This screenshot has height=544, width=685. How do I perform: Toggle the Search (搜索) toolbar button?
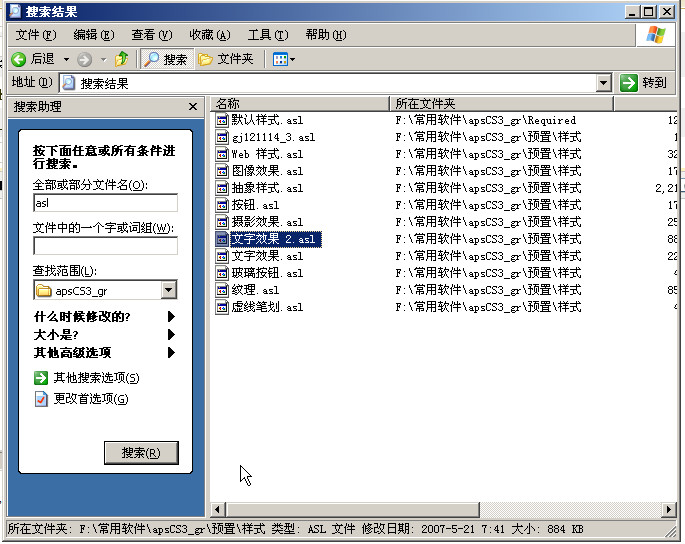(x=165, y=59)
